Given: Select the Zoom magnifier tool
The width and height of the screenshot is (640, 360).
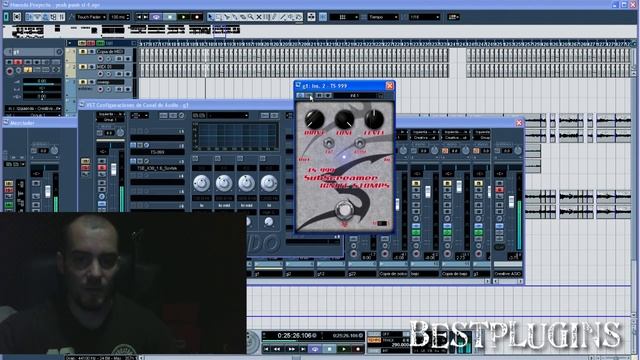Looking at the screenshot, I should click(x=251, y=17).
